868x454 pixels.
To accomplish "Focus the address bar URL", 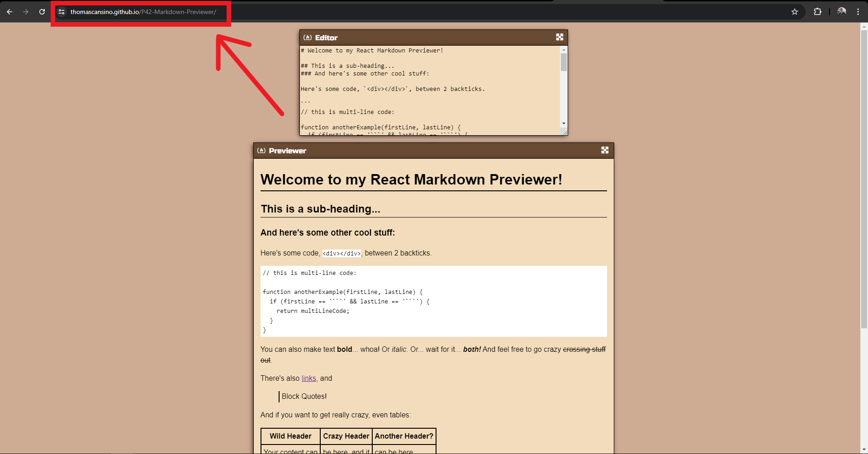I will pyautogui.click(x=143, y=12).
